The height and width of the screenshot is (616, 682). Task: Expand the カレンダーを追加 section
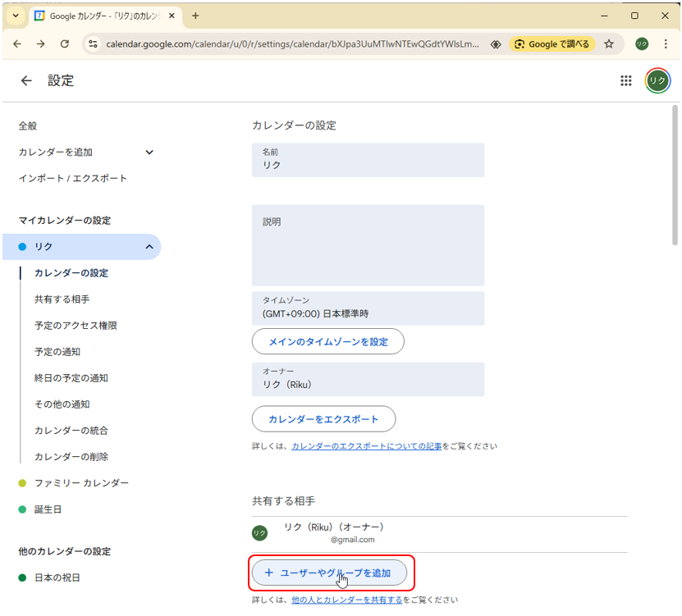pos(149,152)
